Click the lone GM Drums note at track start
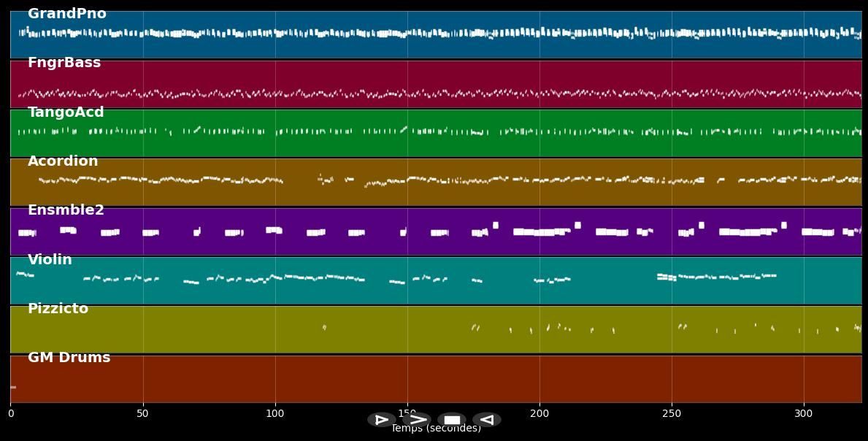The image size is (868, 441). [13, 387]
